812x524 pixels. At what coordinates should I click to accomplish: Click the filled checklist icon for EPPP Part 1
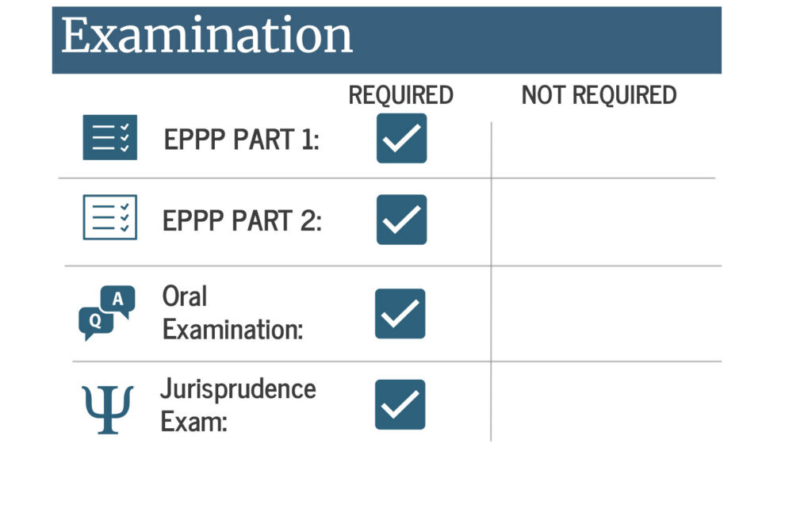pyautogui.click(x=109, y=137)
